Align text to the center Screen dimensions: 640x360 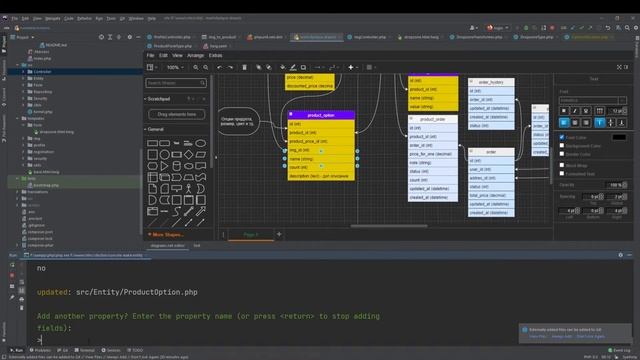(575, 122)
